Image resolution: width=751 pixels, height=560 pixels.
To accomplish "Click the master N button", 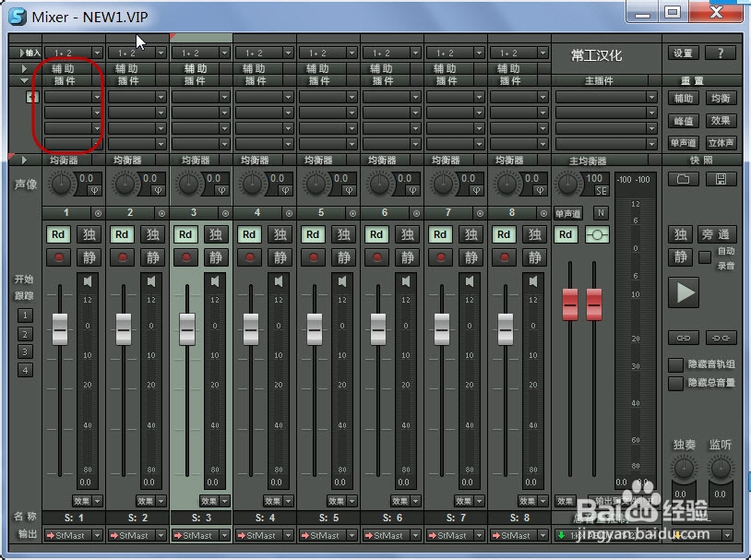I will click(601, 213).
